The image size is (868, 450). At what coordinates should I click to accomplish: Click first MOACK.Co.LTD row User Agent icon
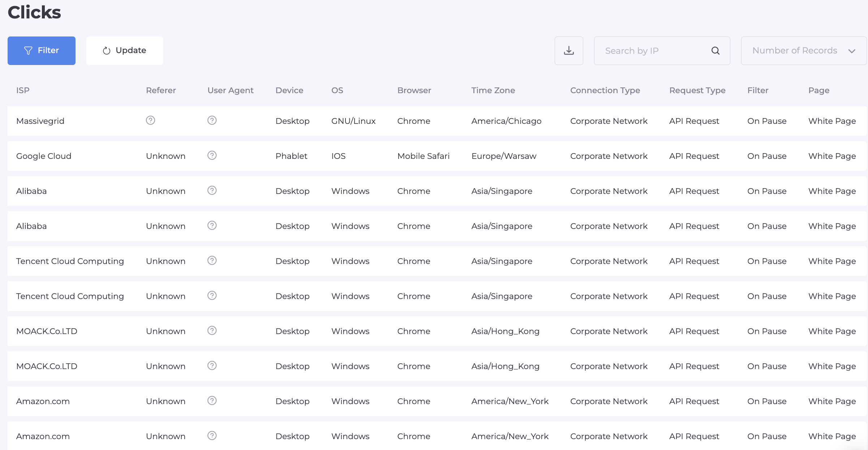click(212, 330)
